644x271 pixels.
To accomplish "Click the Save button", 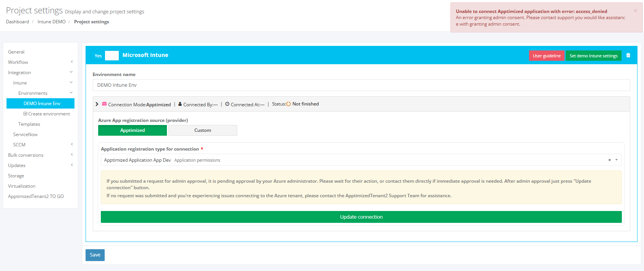I will pyautogui.click(x=95, y=255).
